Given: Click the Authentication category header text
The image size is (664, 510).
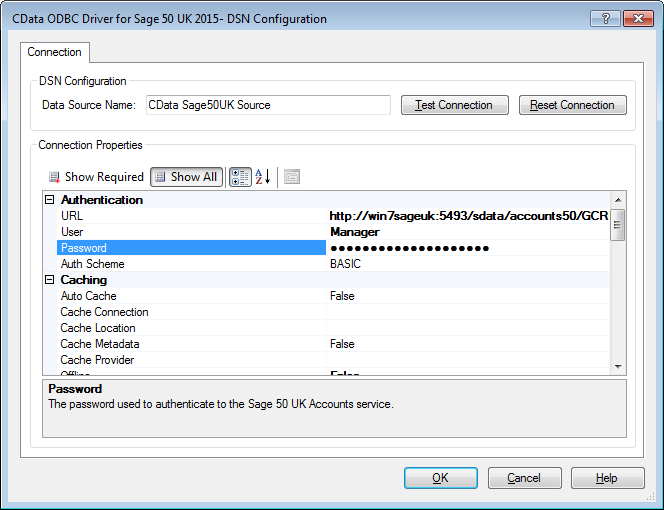Looking at the screenshot, I should pos(102,200).
